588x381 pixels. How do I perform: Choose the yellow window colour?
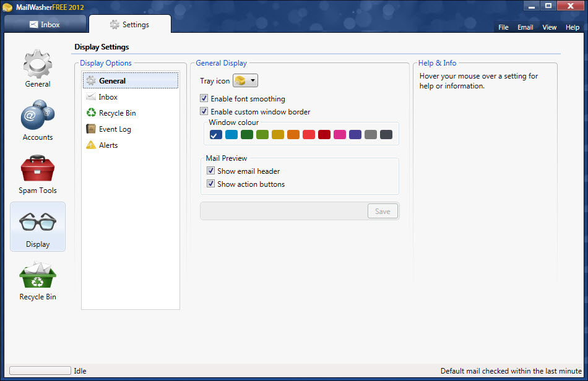(278, 134)
